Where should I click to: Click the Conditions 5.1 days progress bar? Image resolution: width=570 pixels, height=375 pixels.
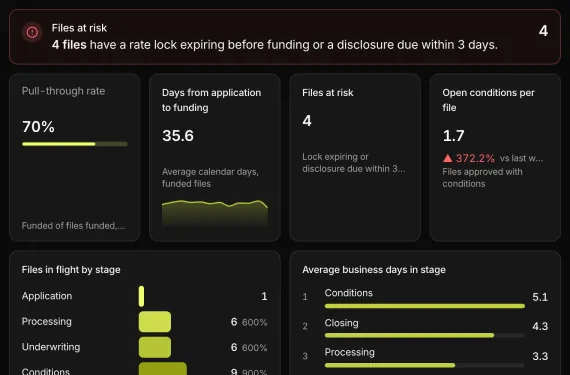425,306
